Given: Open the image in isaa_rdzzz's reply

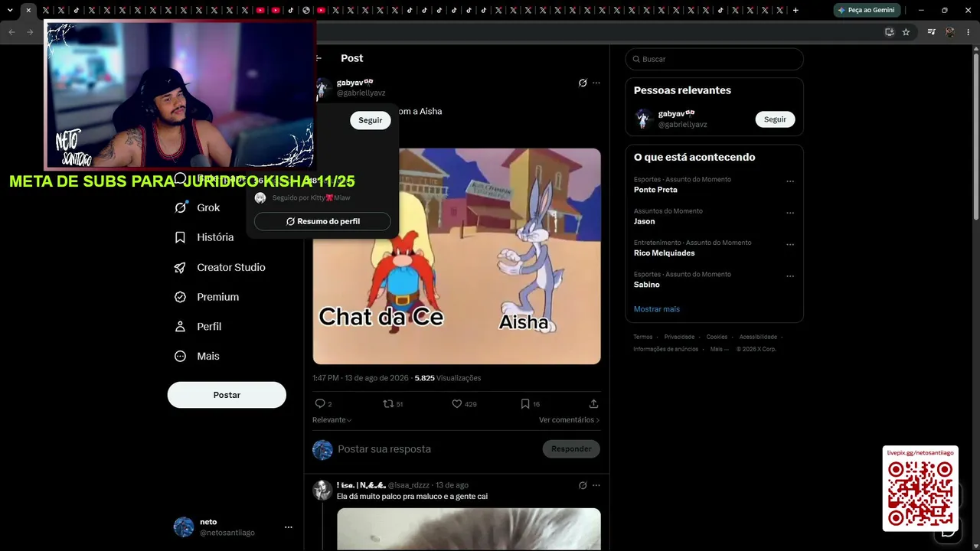Looking at the screenshot, I should 469,530.
